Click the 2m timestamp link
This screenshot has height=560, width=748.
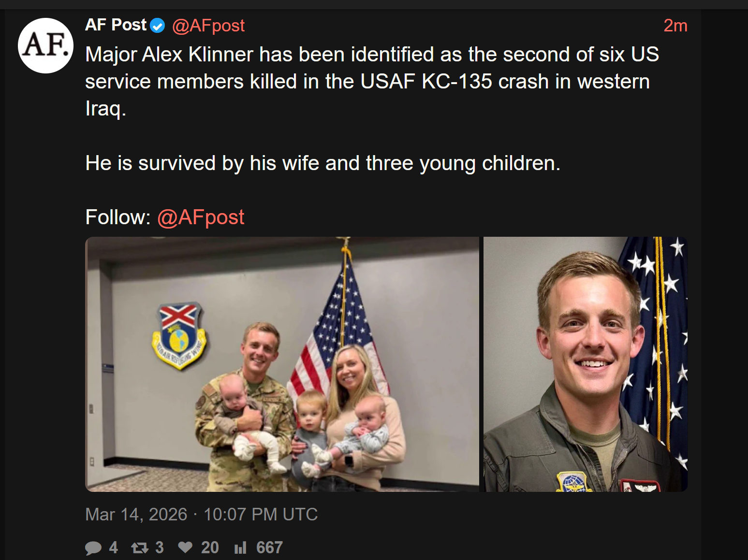[x=675, y=26]
